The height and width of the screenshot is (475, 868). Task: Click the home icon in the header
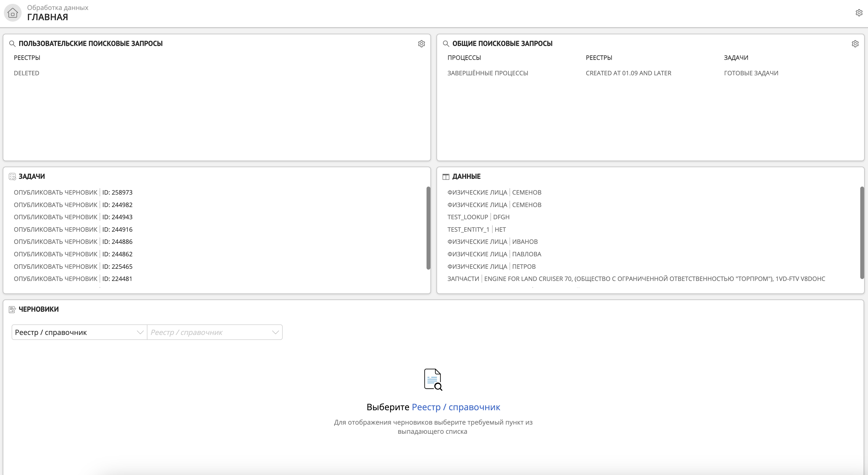coord(12,13)
